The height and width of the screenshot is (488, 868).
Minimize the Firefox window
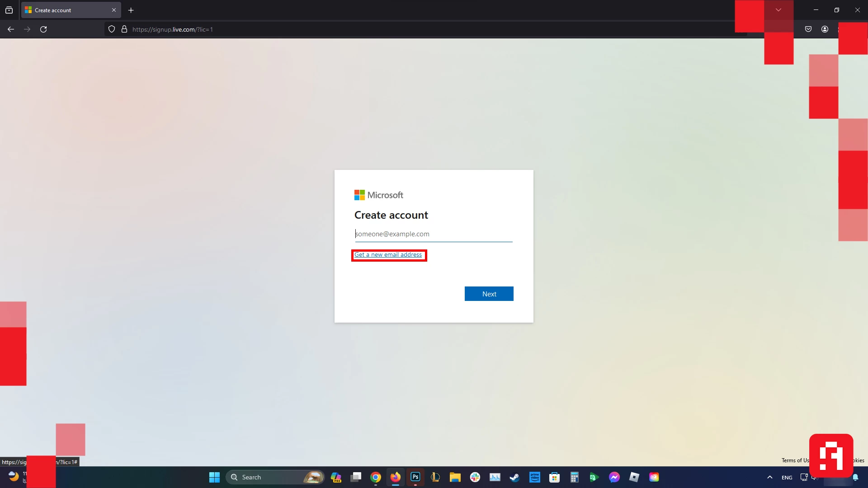tap(816, 10)
